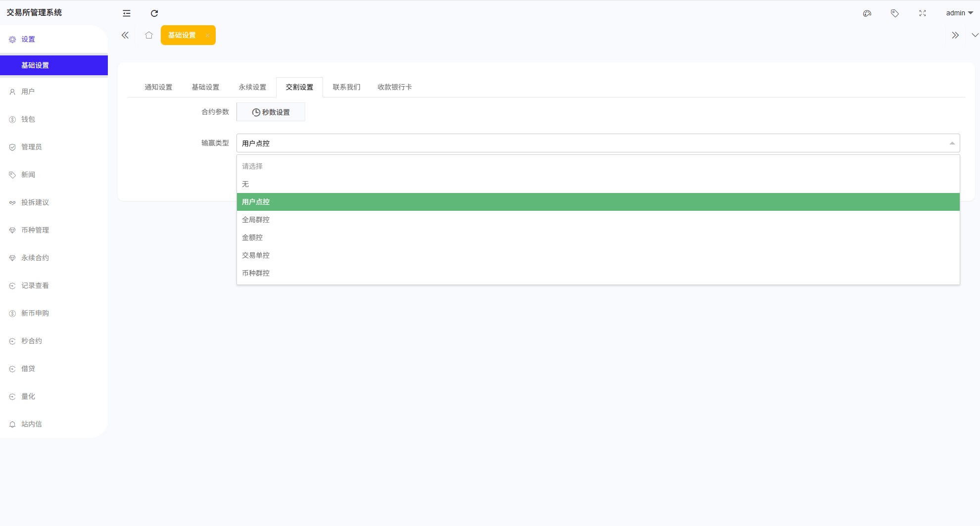Open the admin user dropdown
Image resolution: width=980 pixels, height=526 pixels.
[x=959, y=13]
